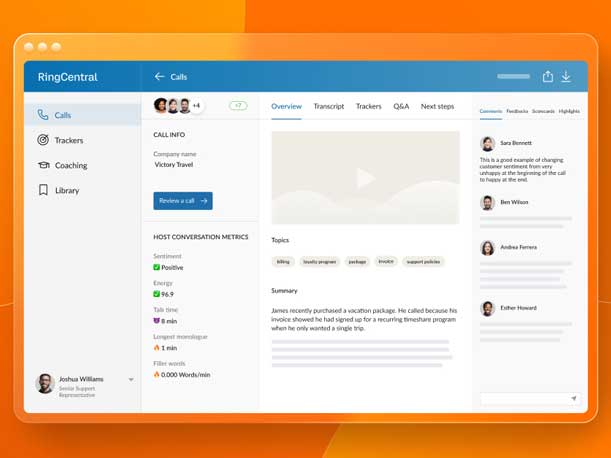Go to Coaching in sidebar
611x458 pixels.
pos(70,165)
